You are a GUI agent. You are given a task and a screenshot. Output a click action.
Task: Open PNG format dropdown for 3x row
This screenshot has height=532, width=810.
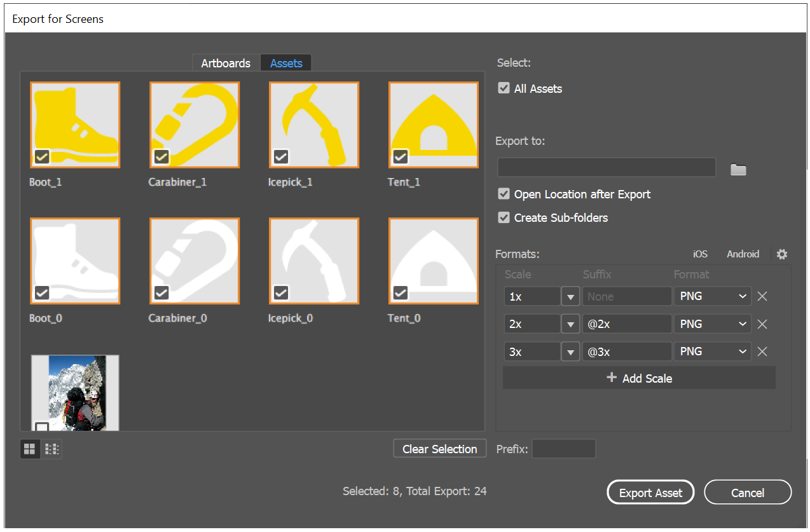point(713,351)
